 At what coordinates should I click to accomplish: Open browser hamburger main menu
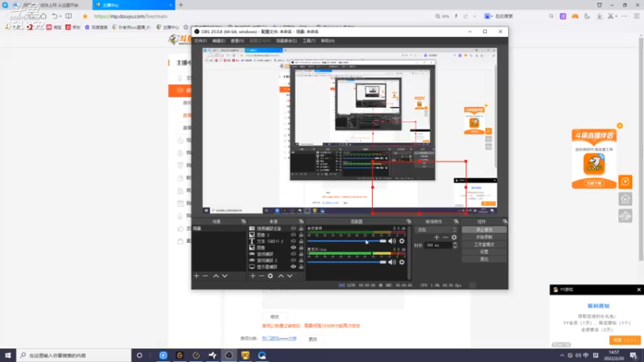click(x=637, y=16)
